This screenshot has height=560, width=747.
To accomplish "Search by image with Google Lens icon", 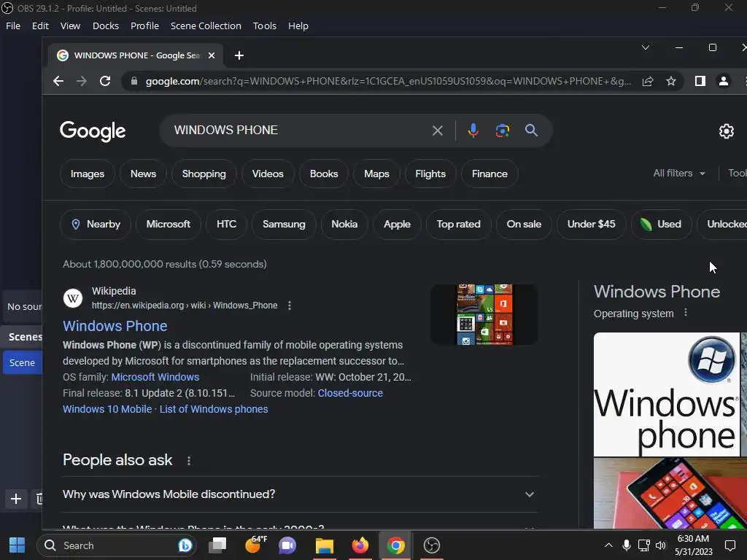I will pyautogui.click(x=502, y=131).
